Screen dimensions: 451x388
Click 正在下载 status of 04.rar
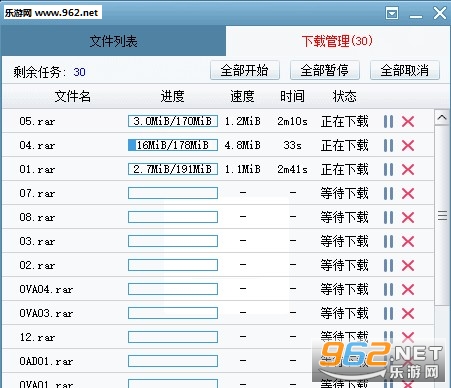(345, 145)
